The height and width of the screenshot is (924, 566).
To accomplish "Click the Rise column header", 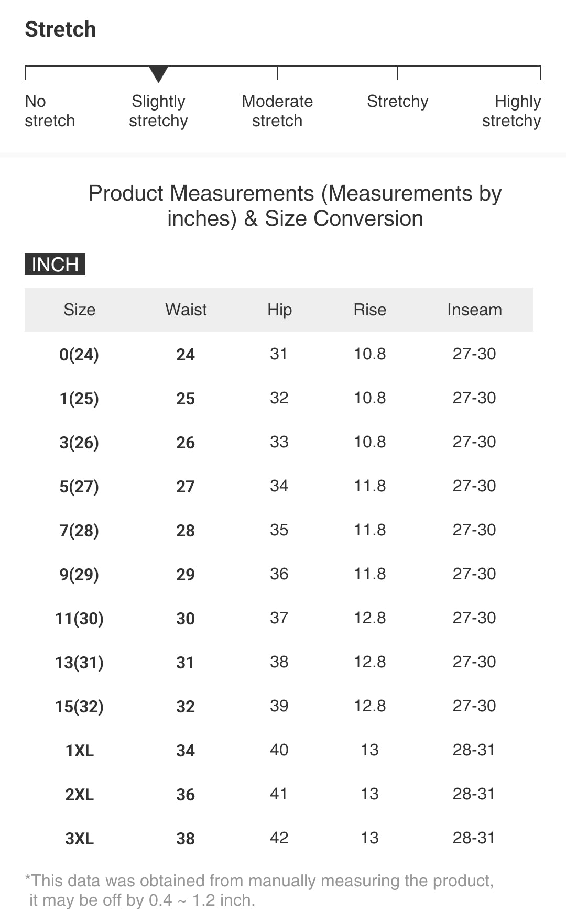I will [369, 310].
